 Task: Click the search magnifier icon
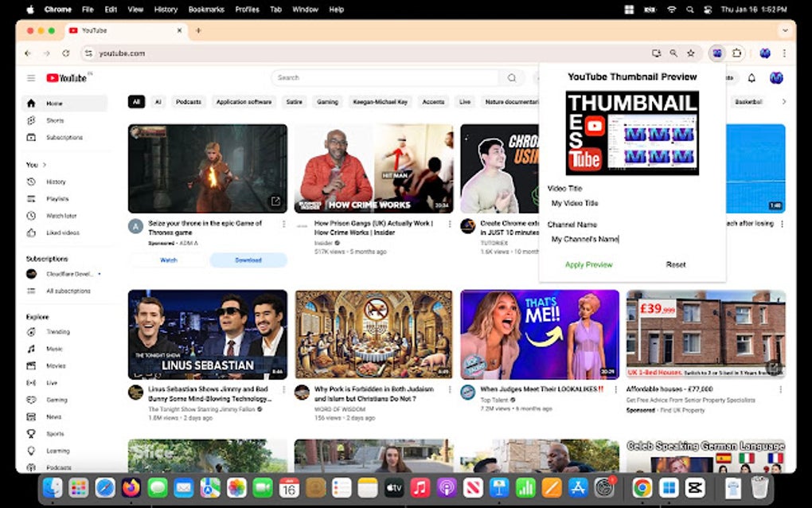(x=512, y=77)
